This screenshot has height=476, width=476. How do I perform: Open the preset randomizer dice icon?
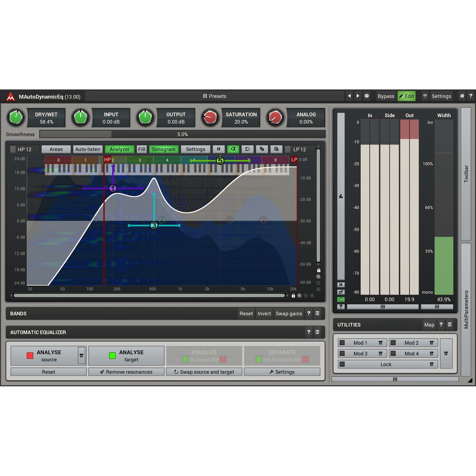(x=367, y=96)
